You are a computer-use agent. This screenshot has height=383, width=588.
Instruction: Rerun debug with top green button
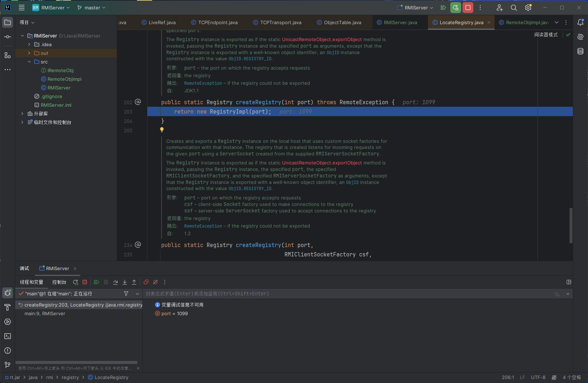point(456,8)
